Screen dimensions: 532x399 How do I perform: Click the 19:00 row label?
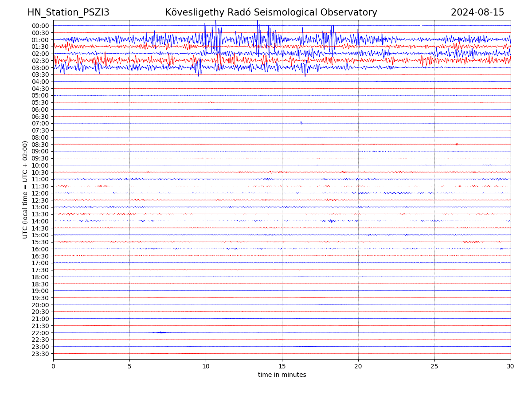[x=40, y=291]
